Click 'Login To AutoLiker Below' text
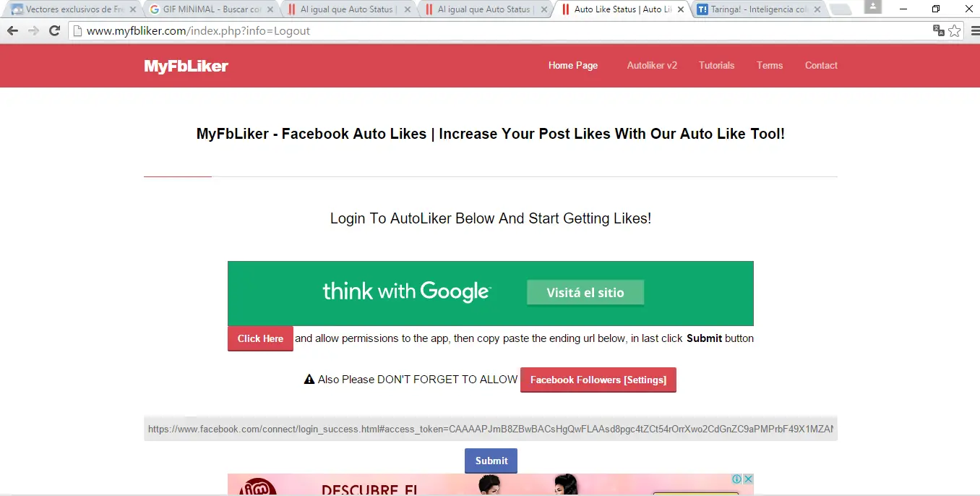This screenshot has width=980, height=496. tap(491, 218)
